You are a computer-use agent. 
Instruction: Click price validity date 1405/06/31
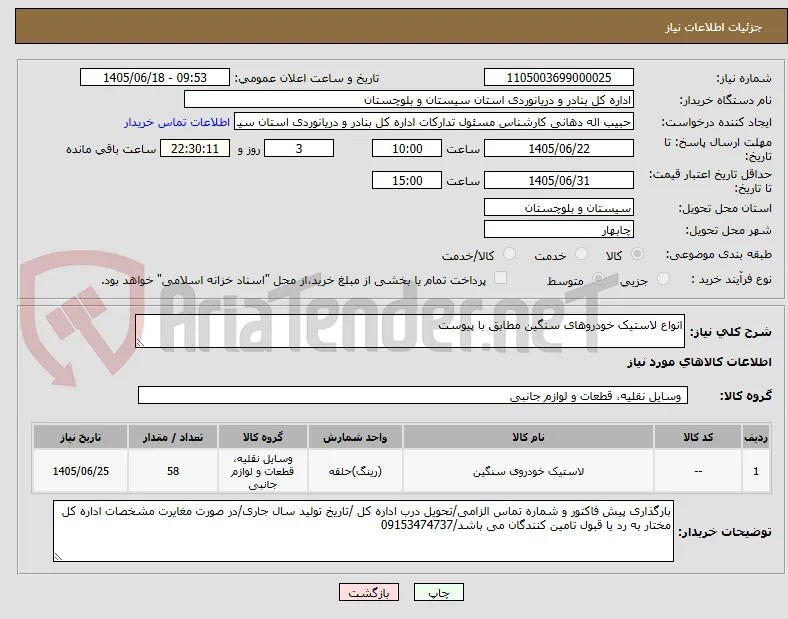pyautogui.click(x=558, y=180)
